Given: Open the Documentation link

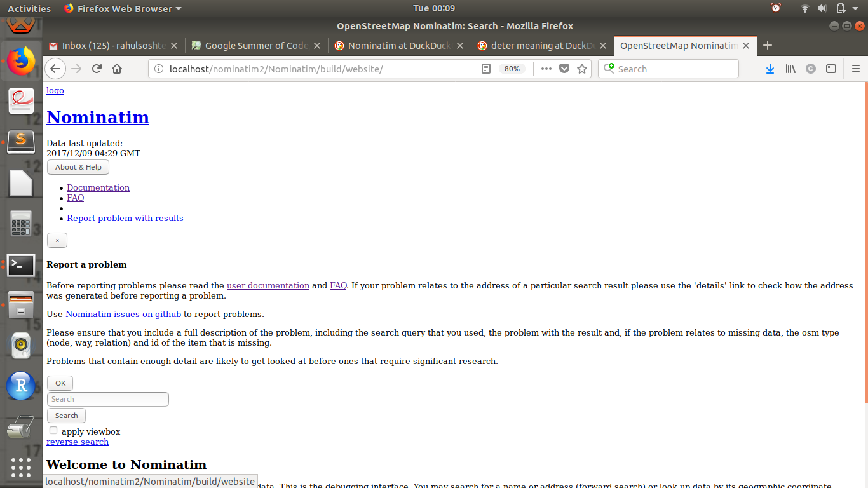Looking at the screenshot, I should point(98,187).
